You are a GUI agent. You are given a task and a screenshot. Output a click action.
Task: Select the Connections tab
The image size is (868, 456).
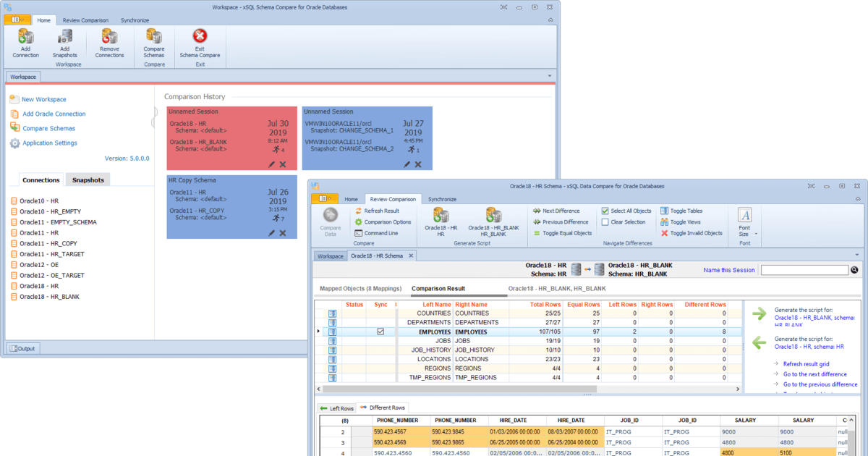click(x=41, y=180)
